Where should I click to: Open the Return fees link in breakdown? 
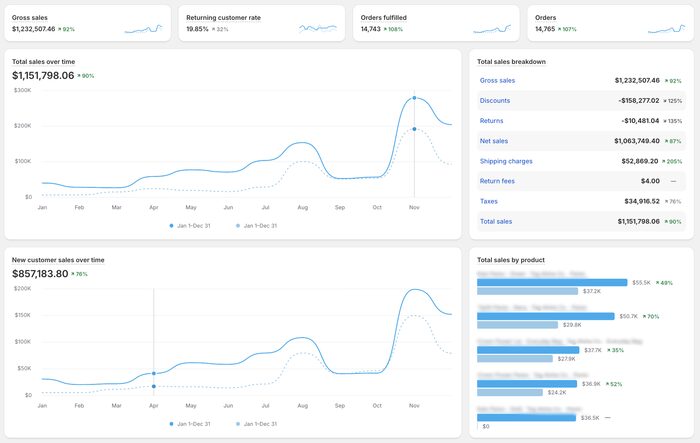coord(497,181)
